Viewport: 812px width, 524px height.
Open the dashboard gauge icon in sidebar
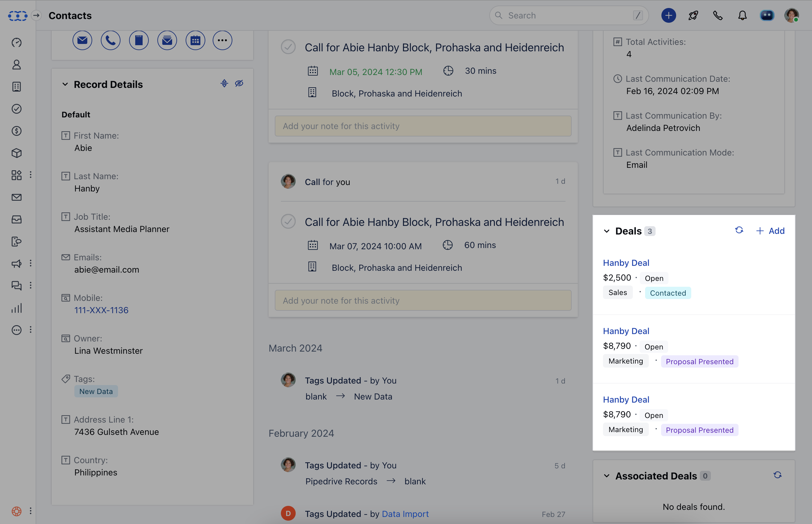click(16, 42)
